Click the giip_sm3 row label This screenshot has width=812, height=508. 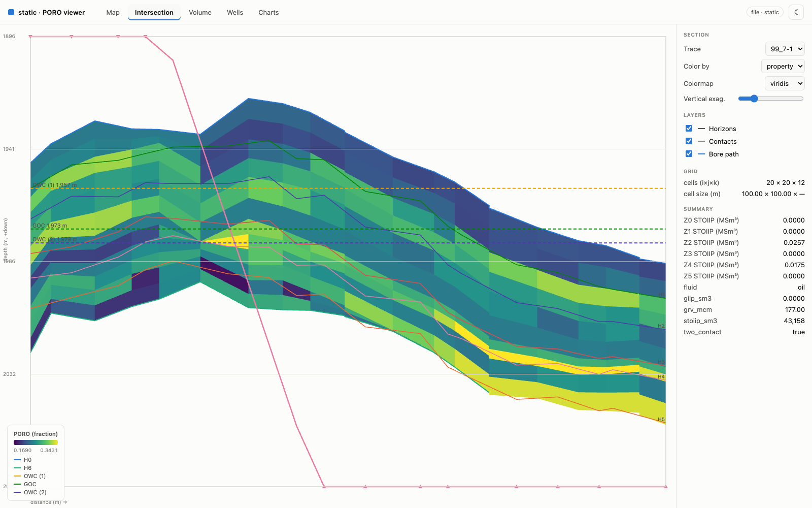(x=697, y=298)
